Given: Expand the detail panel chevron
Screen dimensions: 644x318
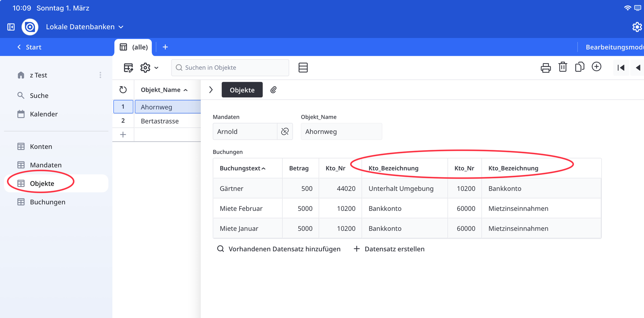Looking at the screenshot, I should pos(211,90).
